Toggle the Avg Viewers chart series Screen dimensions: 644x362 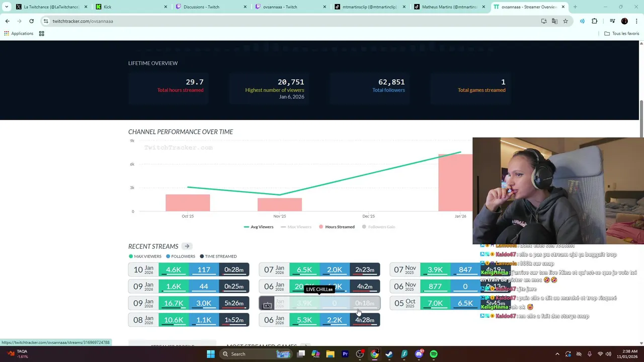tap(259, 227)
